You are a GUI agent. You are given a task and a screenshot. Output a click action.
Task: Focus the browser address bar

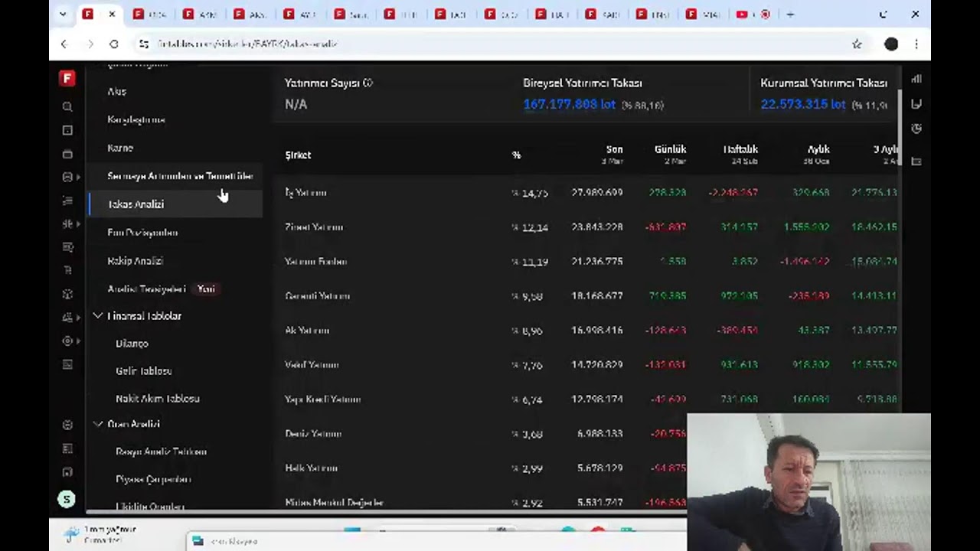(490, 44)
